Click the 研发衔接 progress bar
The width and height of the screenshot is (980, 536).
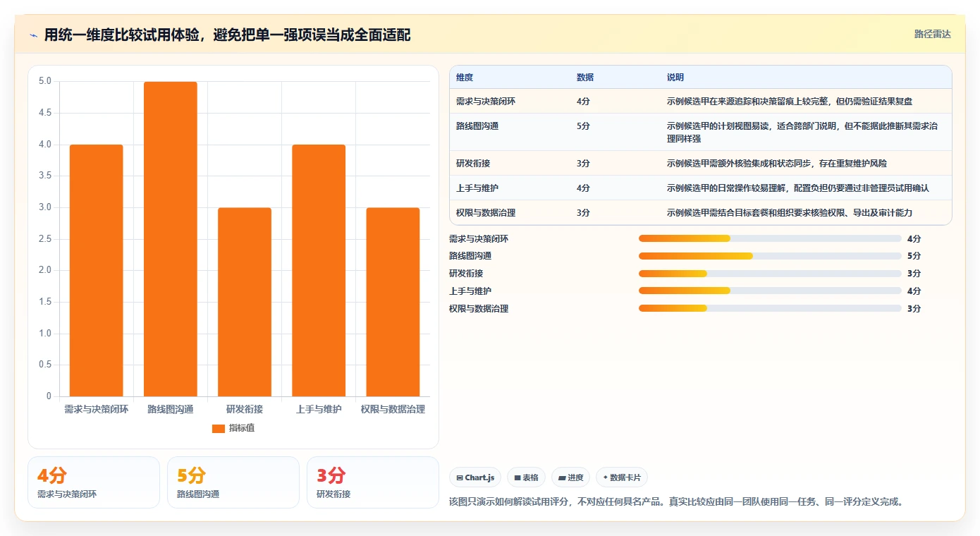tap(770, 274)
